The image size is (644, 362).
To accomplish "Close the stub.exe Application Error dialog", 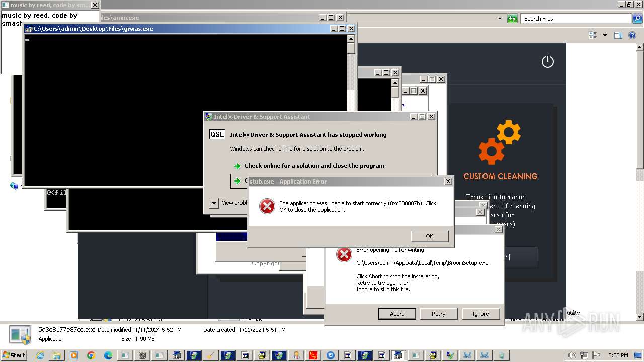I will (448, 182).
